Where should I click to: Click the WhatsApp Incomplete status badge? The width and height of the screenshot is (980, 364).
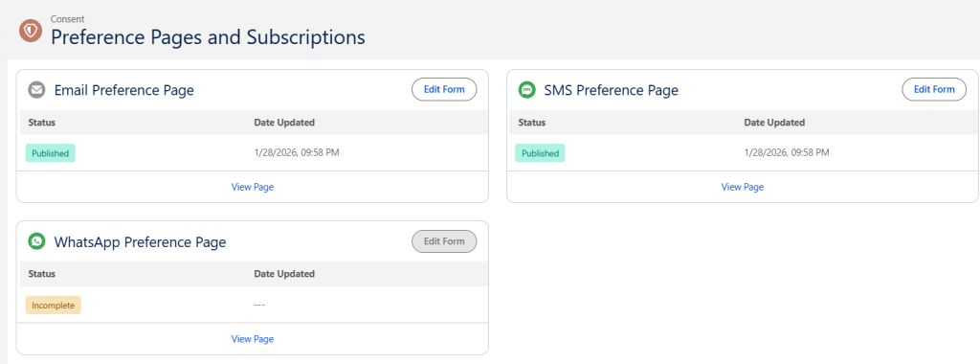pos(54,306)
